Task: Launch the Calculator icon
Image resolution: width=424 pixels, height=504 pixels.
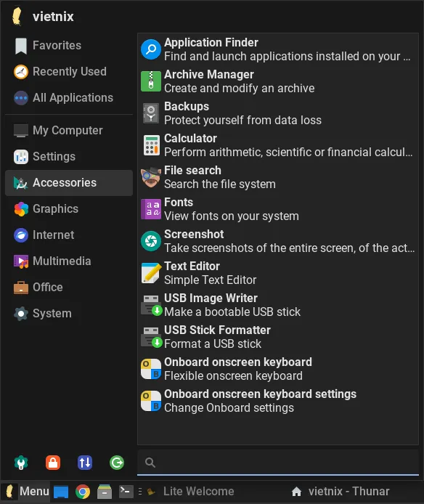Action: click(152, 145)
